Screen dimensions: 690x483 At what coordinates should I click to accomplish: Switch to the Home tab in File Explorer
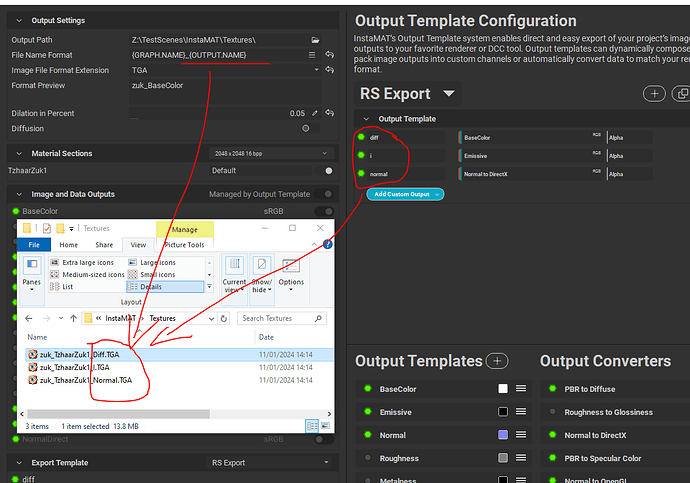point(68,244)
